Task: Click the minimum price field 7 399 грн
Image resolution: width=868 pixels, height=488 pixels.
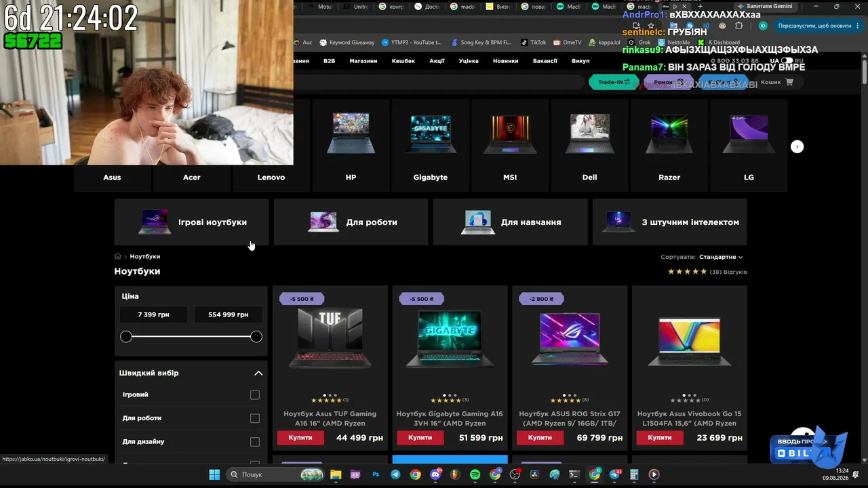Action: [154, 314]
